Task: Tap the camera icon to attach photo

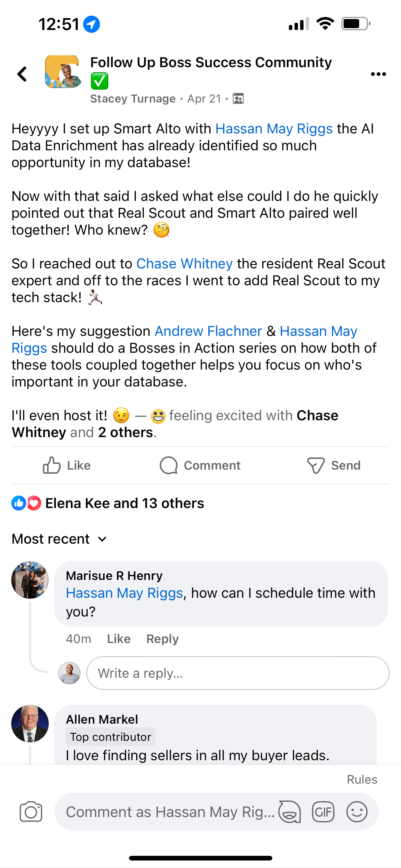Action: click(31, 812)
